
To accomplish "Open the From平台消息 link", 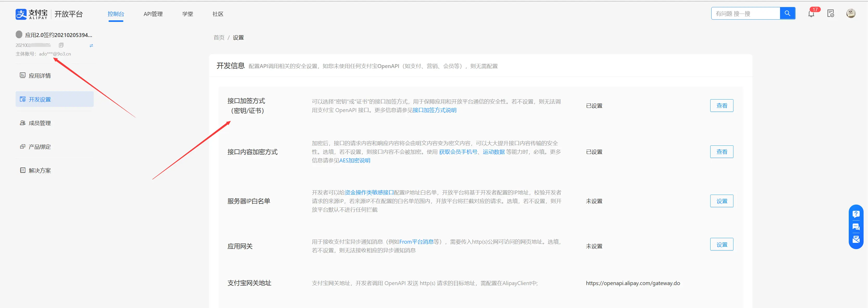I will pos(416,242).
